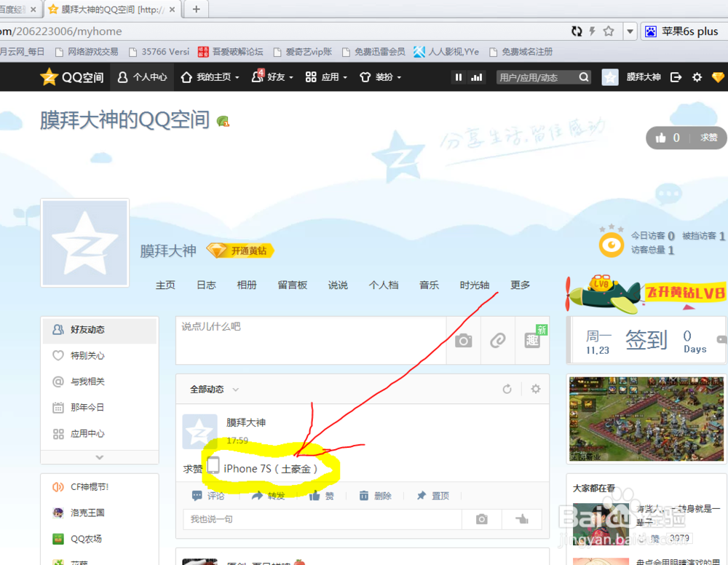Viewport: 728px width, 565px height.
Task: Focus the 用户/应用/动态 search box
Action: (537, 77)
